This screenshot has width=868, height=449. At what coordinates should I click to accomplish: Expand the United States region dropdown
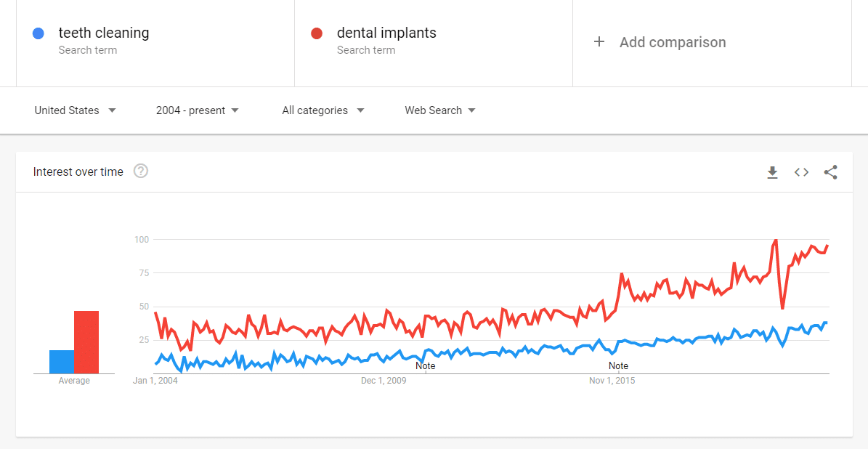(75, 110)
